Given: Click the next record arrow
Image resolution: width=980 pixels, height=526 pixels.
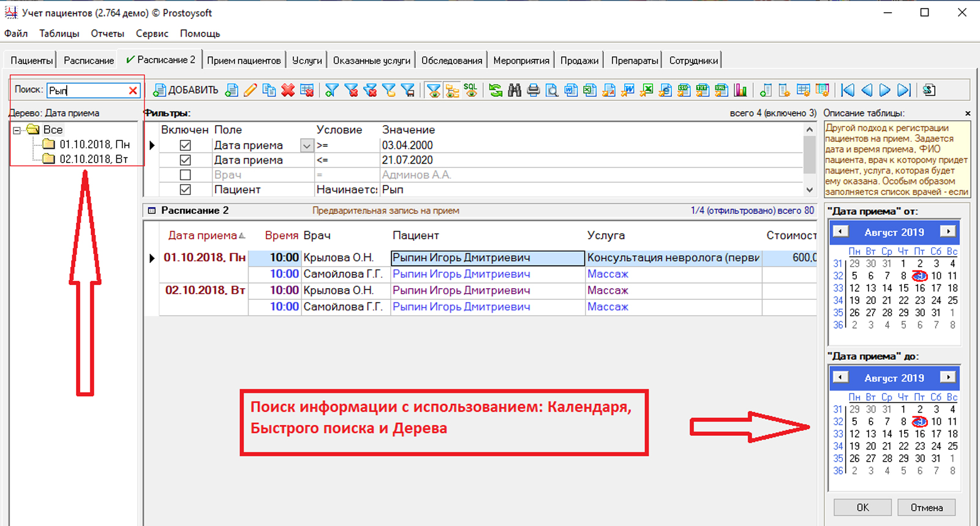Looking at the screenshot, I should pyautogui.click(x=884, y=90).
